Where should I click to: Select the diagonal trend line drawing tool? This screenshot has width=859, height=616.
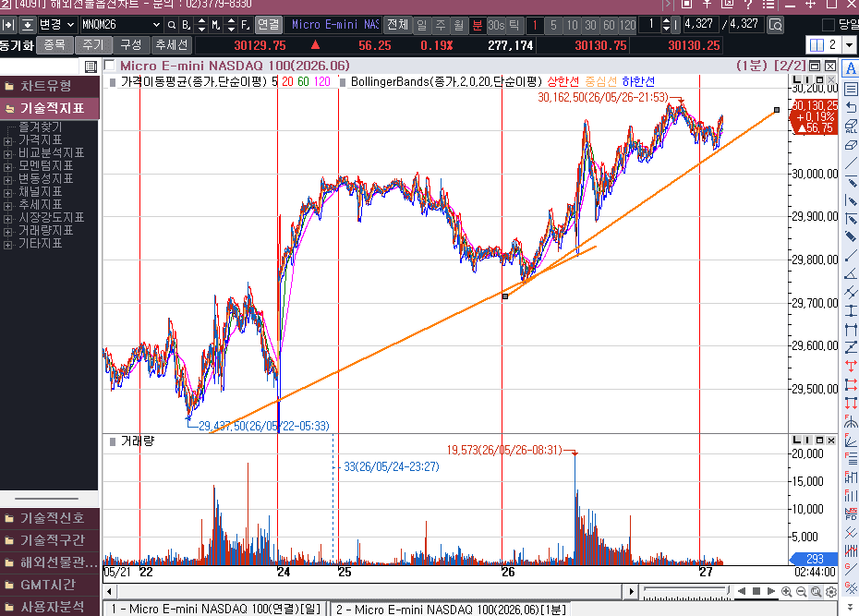tap(851, 163)
